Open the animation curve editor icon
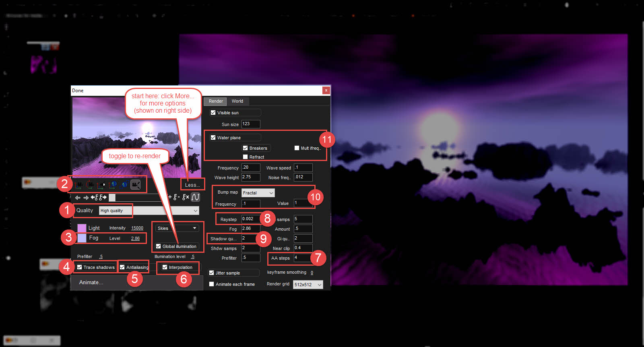The image size is (644, 347). coord(196,197)
